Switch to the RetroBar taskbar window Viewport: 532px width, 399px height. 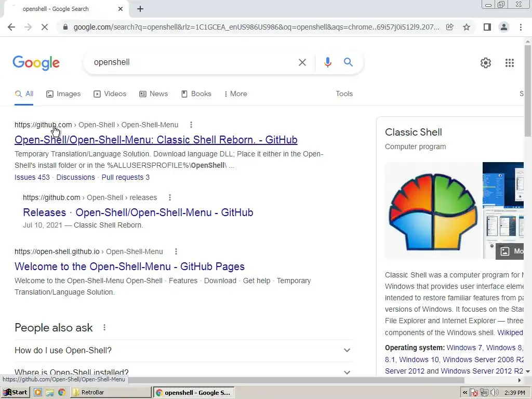click(x=111, y=393)
